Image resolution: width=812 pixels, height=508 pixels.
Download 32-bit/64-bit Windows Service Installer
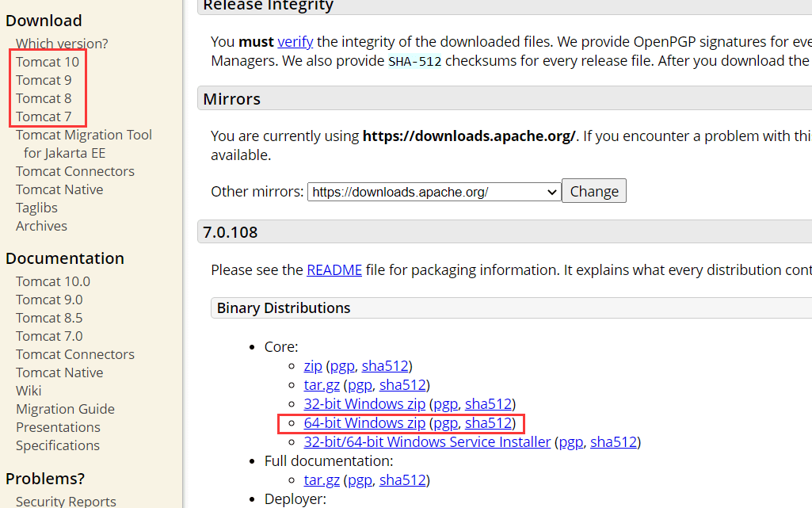[x=427, y=442]
